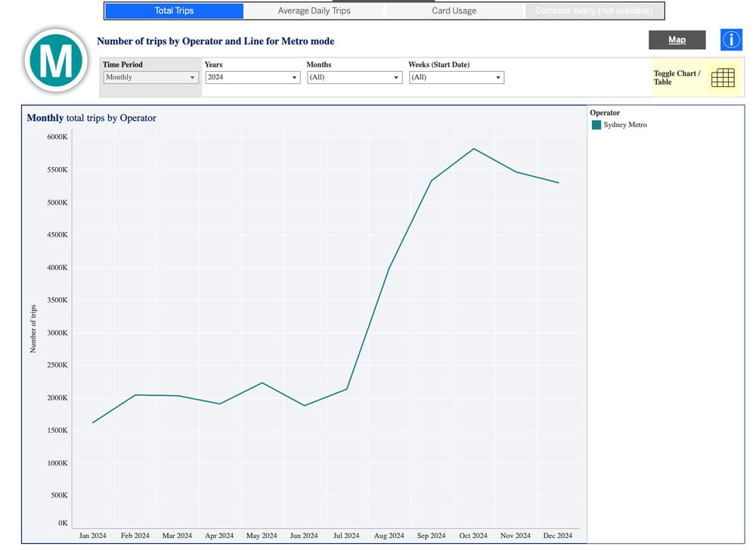Open the Months (All) dropdown

click(x=355, y=77)
